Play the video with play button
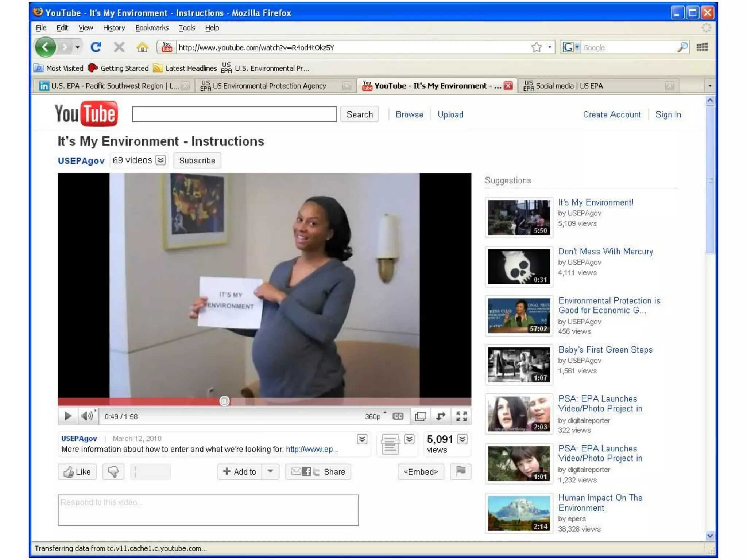Image resolution: width=747 pixels, height=560 pixels. 68,416
